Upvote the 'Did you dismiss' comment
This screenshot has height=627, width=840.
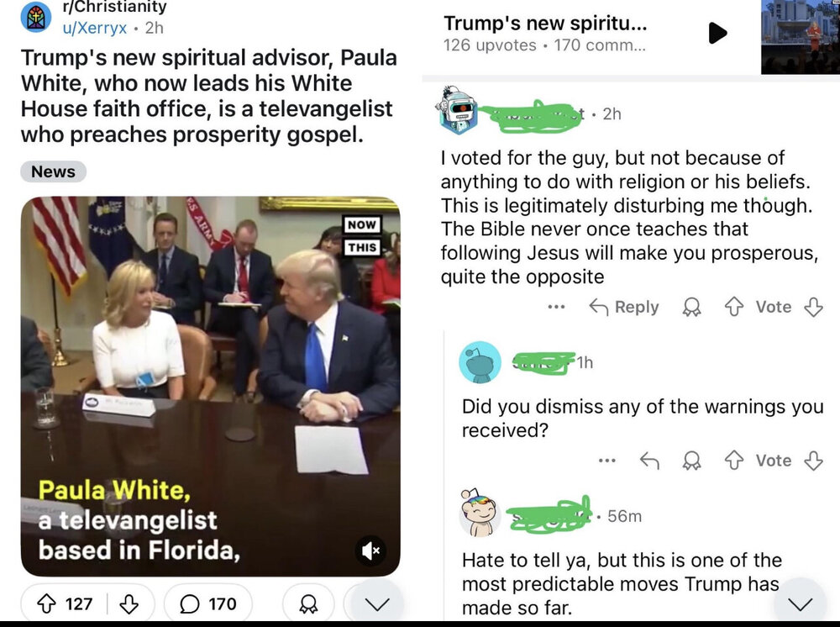(x=734, y=461)
